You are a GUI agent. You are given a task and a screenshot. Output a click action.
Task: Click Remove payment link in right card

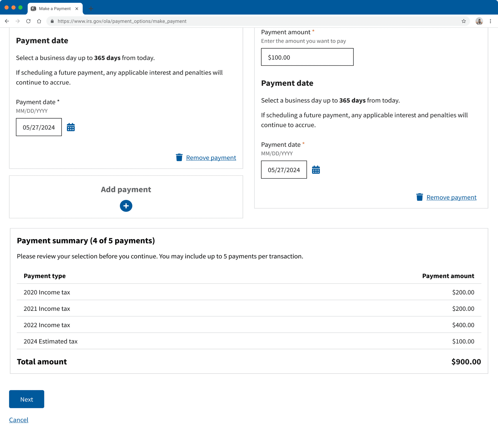(x=451, y=197)
